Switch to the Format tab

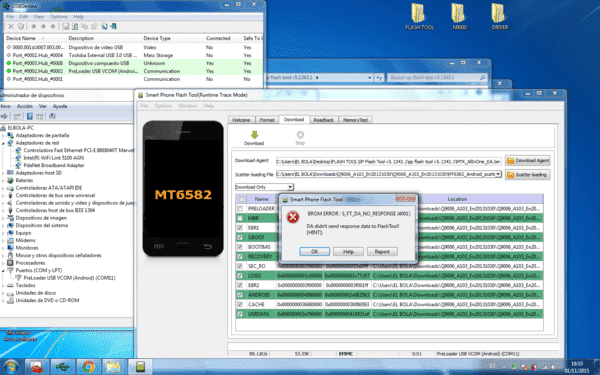(x=267, y=120)
